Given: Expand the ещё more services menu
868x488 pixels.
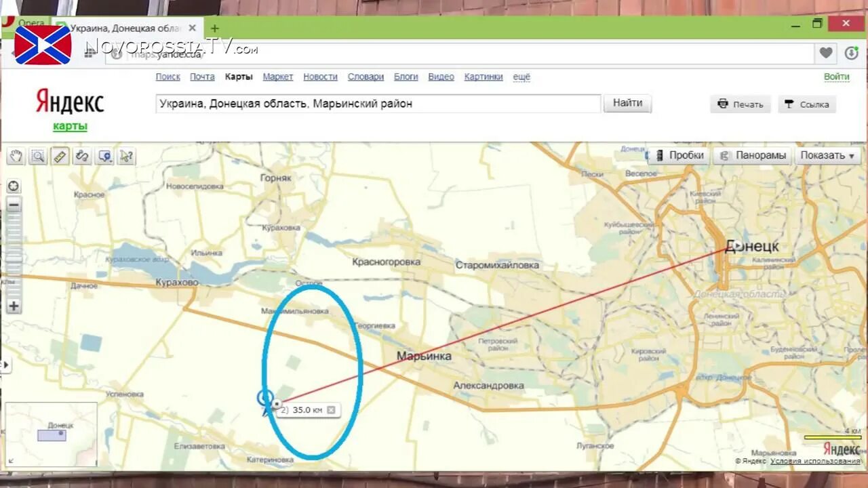Looking at the screenshot, I should point(521,77).
